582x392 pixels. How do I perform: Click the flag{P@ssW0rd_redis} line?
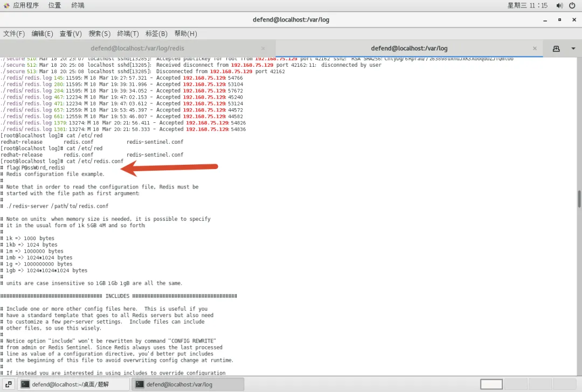point(33,167)
